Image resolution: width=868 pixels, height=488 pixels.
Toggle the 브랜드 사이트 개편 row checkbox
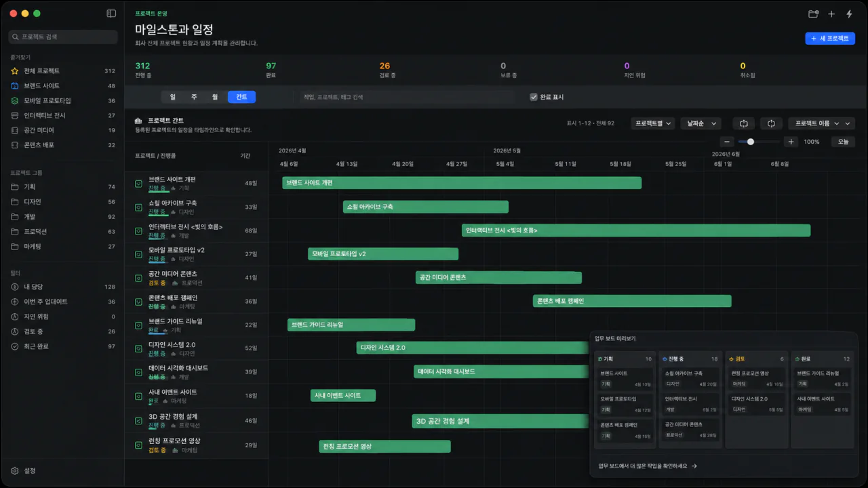[x=138, y=183]
